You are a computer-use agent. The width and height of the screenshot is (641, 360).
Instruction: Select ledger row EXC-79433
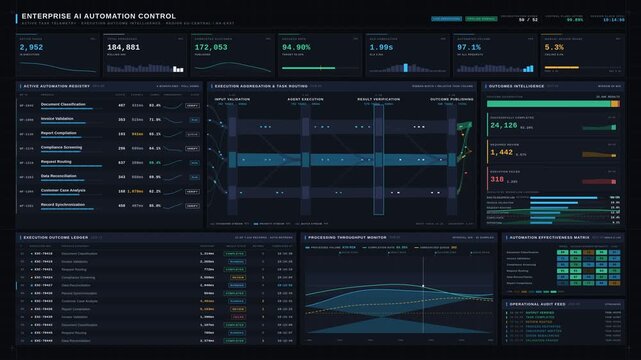pyautogui.click(x=157, y=301)
